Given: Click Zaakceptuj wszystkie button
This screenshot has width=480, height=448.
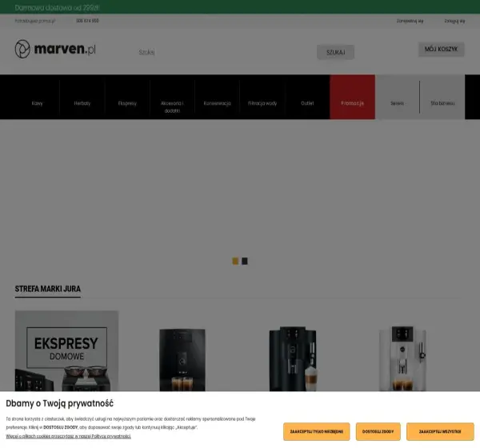Looking at the screenshot, I should tap(440, 432).
